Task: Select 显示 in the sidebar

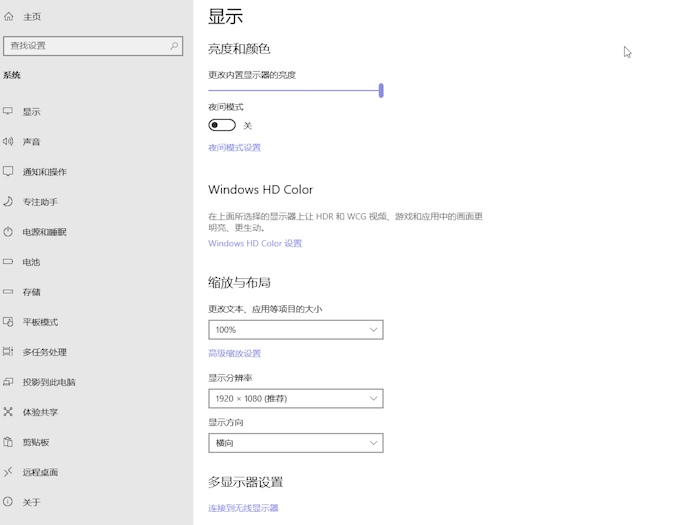Action: (x=32, y=112)
